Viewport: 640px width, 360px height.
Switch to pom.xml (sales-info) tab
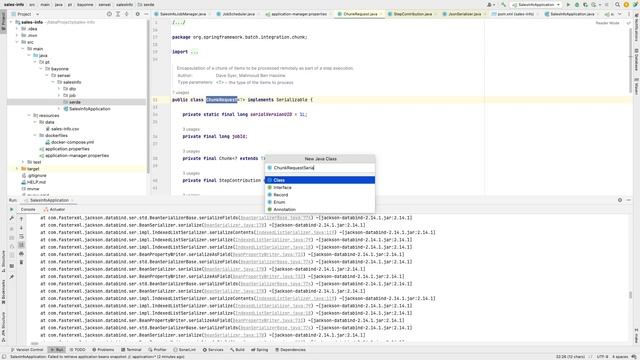[515, 14]
